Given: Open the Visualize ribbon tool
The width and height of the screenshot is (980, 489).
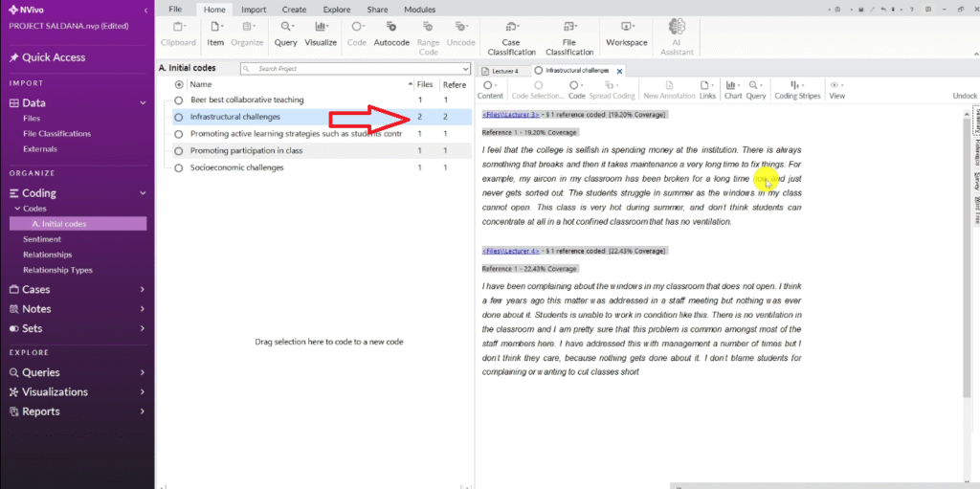Looking at the screenshot, I should (321, 33).
